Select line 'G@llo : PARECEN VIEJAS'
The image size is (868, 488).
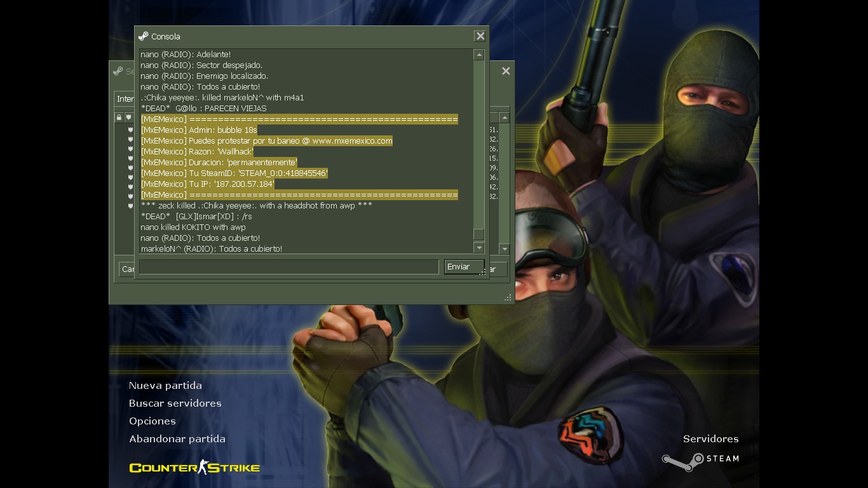[203, 109]
